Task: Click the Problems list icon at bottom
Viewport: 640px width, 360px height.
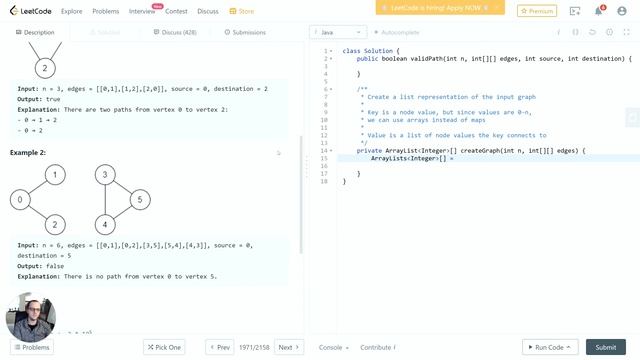Action: pos(18,347)
